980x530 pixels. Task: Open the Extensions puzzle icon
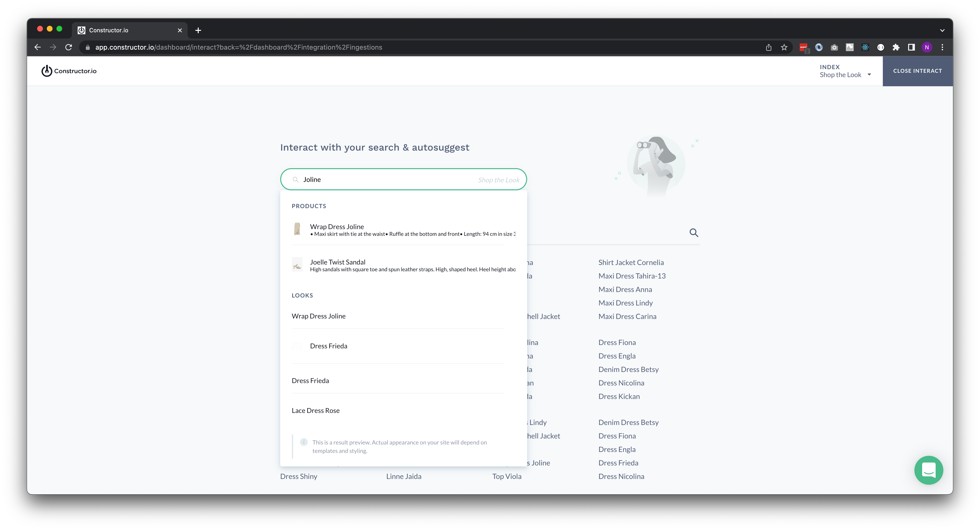click(896, 47)
